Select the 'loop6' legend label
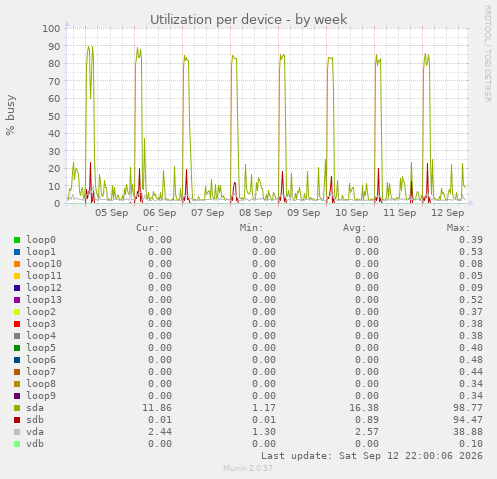 tap(41, 360)
